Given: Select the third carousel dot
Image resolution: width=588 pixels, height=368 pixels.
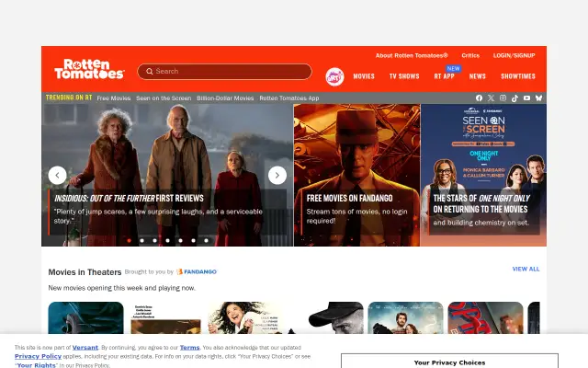Looking at the screenshot, I should 155,241.
